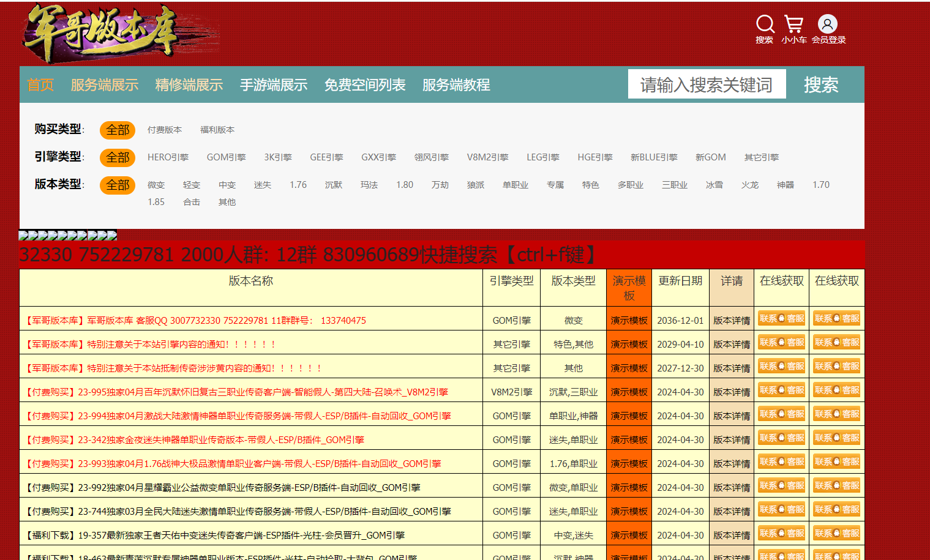Focus the 请输入搜索关键词 search field
930x560 pixels.
707,84
